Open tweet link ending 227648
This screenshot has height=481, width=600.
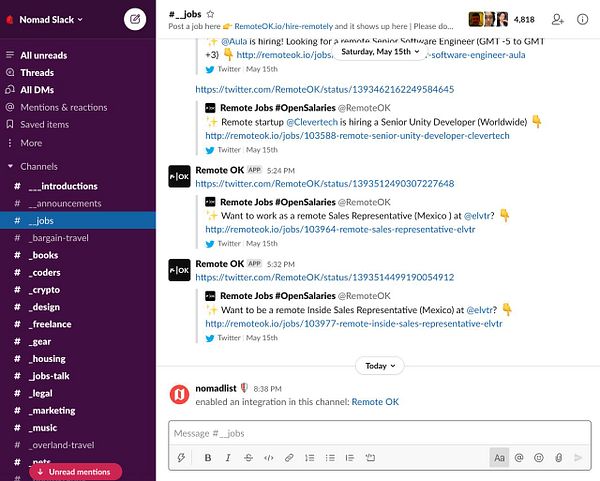[325, 184]
